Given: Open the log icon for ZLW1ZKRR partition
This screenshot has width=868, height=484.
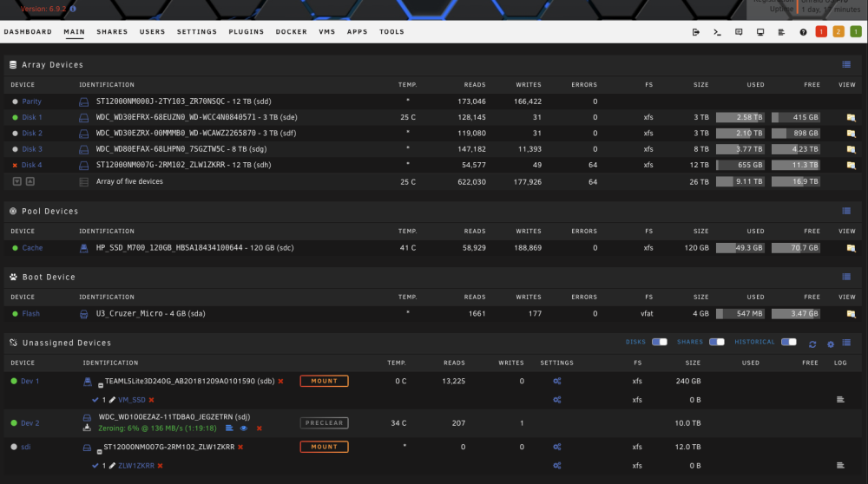Looking at the screenshot, I should click(840, 465).
